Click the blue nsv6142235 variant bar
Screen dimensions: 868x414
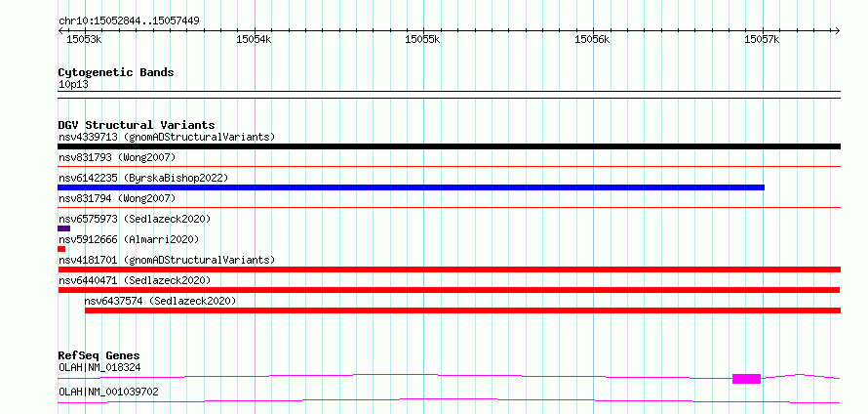click(x=411, y=187)
